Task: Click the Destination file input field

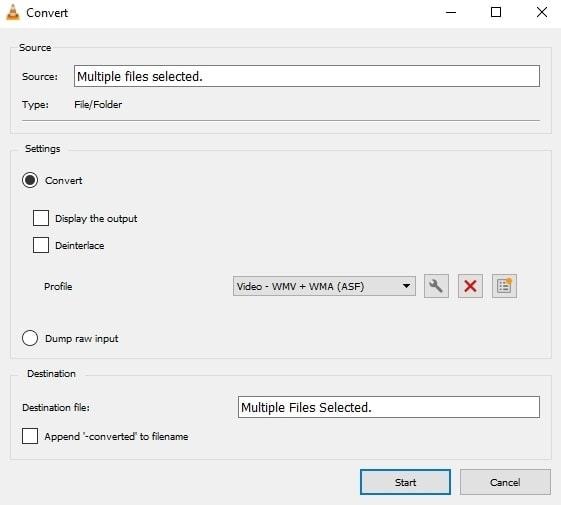Action: pos(389,407)
